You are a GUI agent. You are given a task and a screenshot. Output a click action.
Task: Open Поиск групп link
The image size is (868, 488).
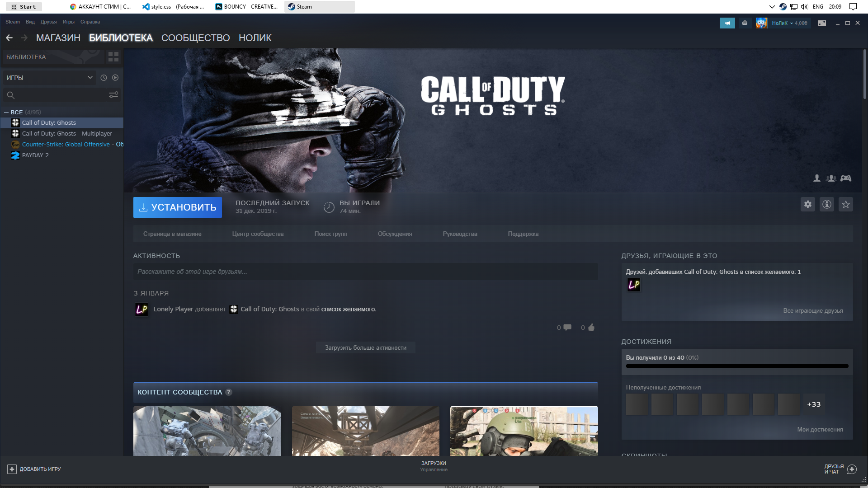(331, 234)
